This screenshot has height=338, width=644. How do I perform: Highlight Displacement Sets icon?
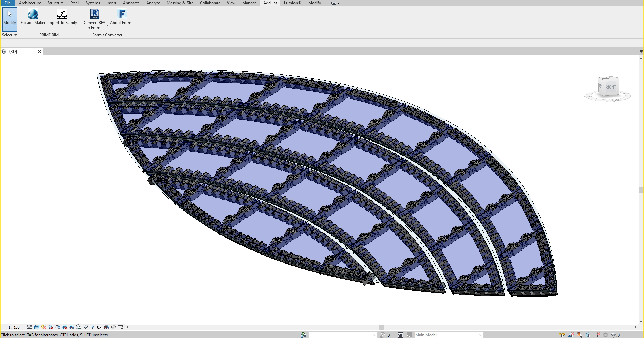point(114,327)
